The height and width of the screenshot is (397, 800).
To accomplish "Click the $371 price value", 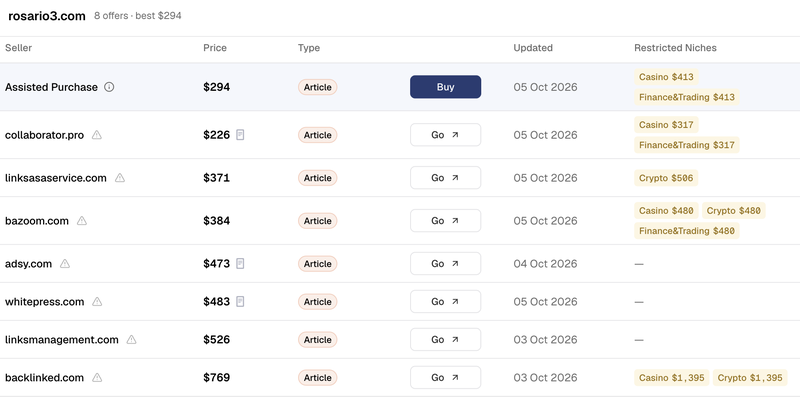I will click(x=216, y=178).
